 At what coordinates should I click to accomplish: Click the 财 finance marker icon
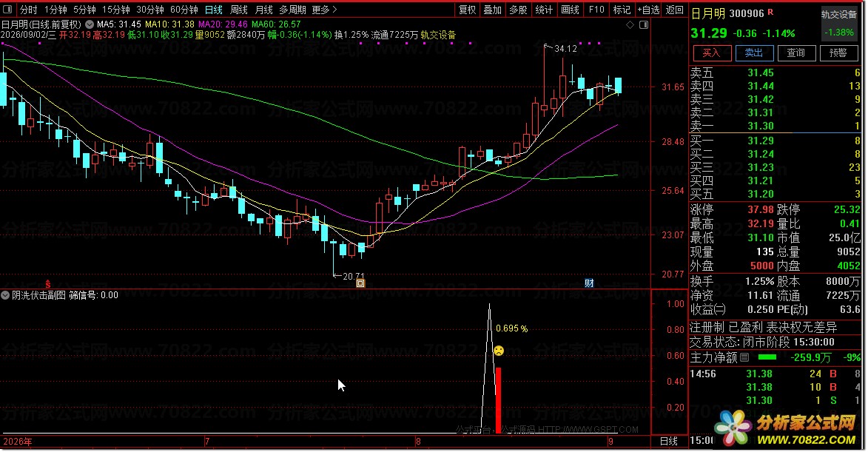click(589, 283)
